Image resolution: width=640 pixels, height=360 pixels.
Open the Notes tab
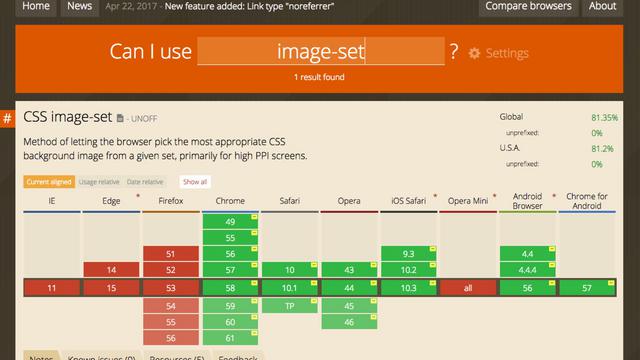41,356
